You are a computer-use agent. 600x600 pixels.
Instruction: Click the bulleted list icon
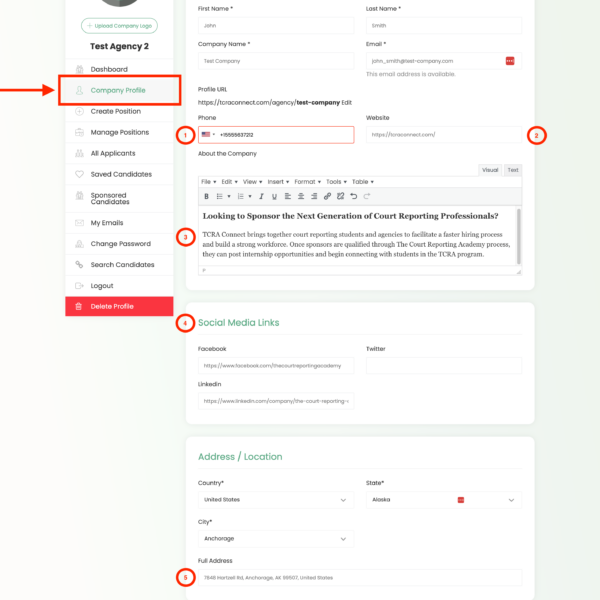click(x=220, y=196)
